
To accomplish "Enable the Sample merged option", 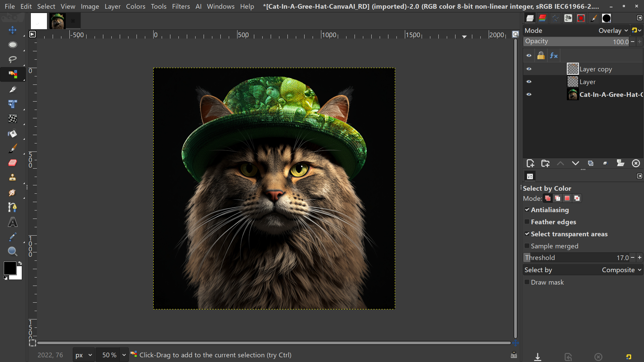I will [x=527, y=246].
